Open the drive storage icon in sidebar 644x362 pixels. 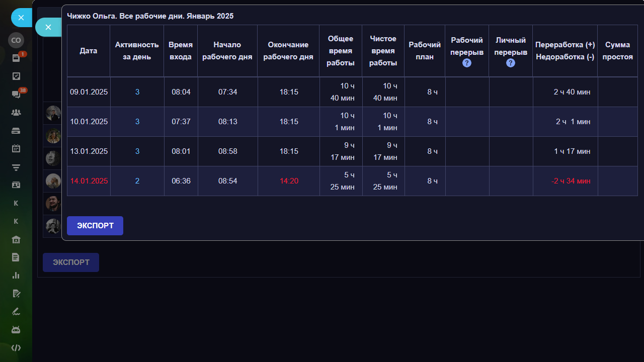[16, 131]
